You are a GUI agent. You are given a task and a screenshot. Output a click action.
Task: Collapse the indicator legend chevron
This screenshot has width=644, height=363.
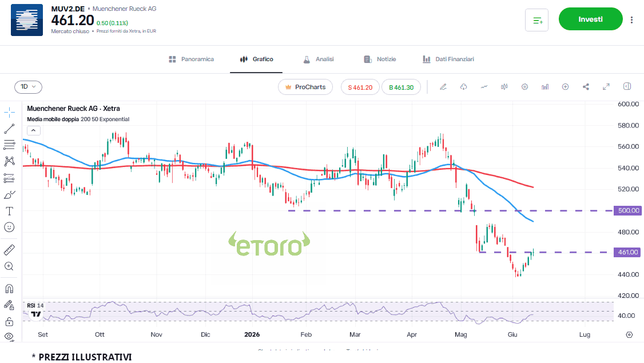click(34, 130)
